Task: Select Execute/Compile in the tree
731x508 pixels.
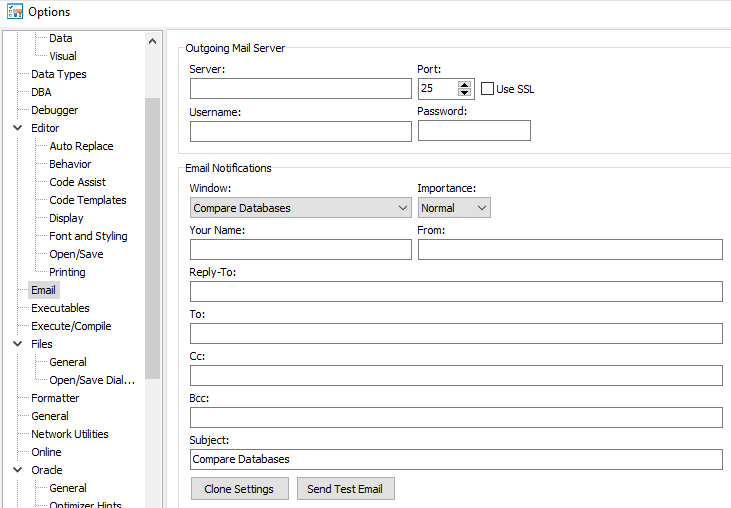Action: coord(71,326)
